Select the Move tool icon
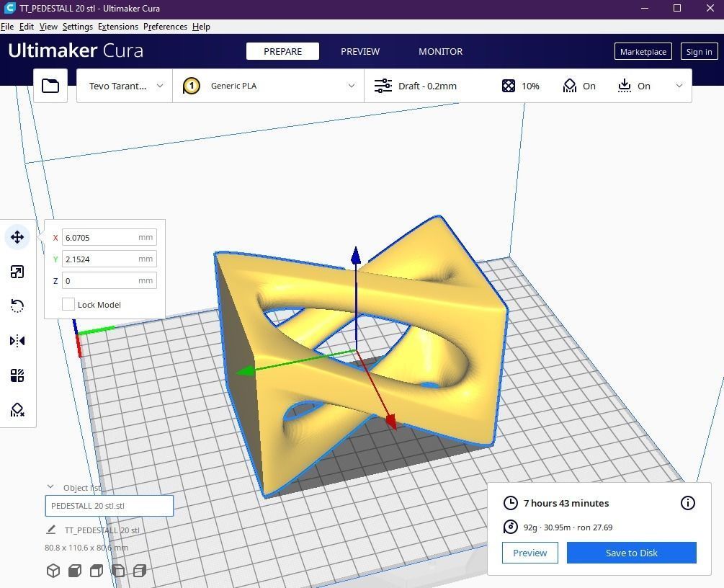Viewport: 724px width, 588px height. point(17,237)
